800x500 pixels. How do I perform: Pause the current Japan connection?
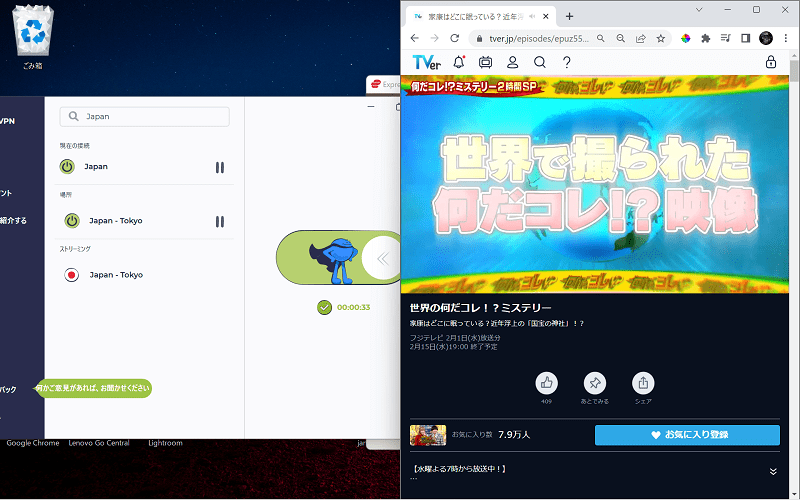(219, 167)
